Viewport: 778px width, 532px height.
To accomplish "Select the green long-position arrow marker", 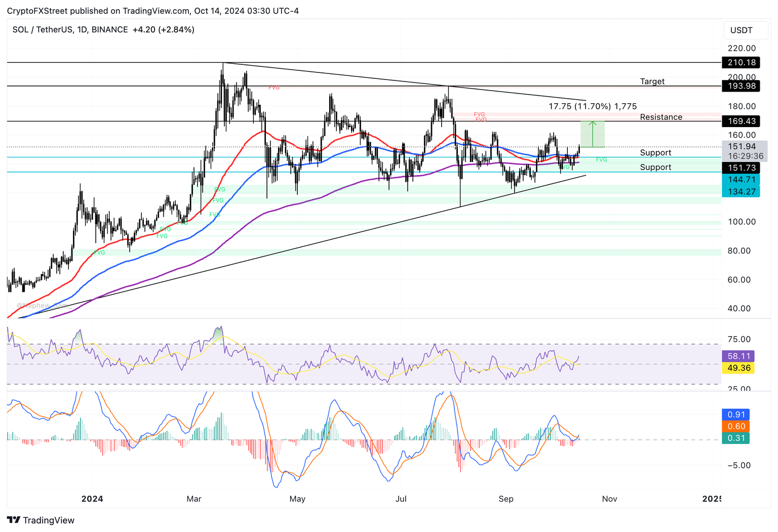I will (x=592, y=134).
